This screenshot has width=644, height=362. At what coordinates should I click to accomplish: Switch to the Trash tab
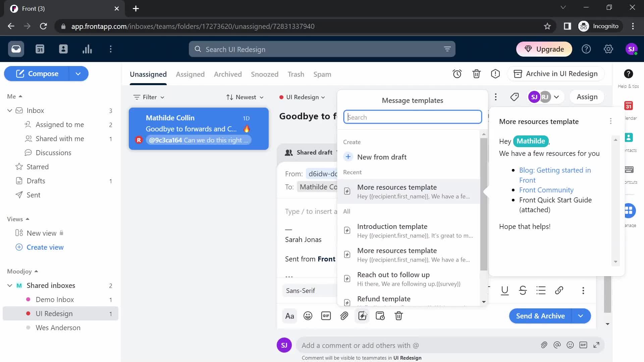pos(296,74)
